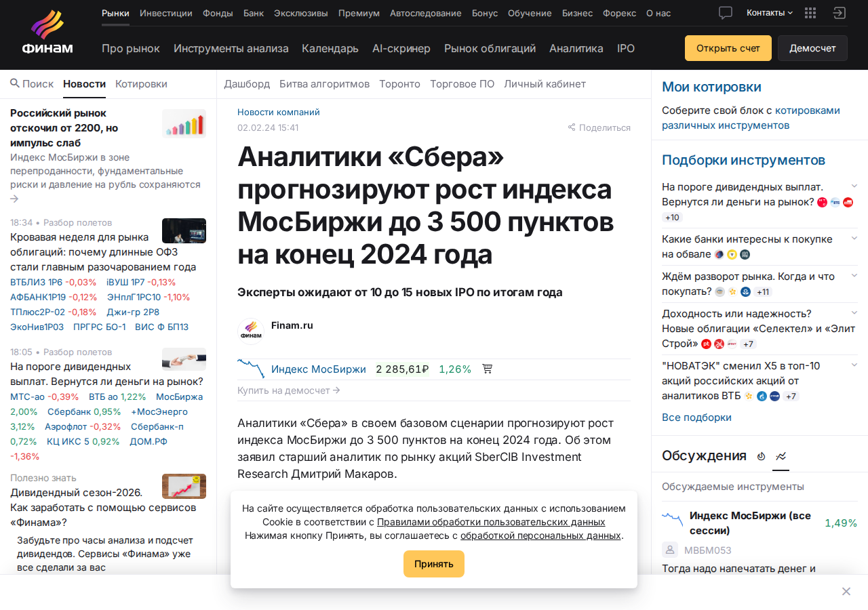Click the yellow T-bank logo in banks collection

pos(732,254)
